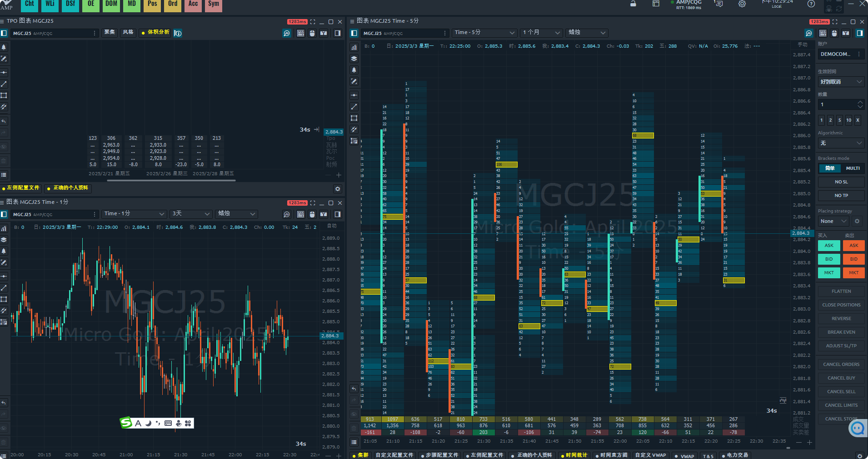
Task: Expand the Time - 5分 timeframe dropdown
Action: point(484,33)
